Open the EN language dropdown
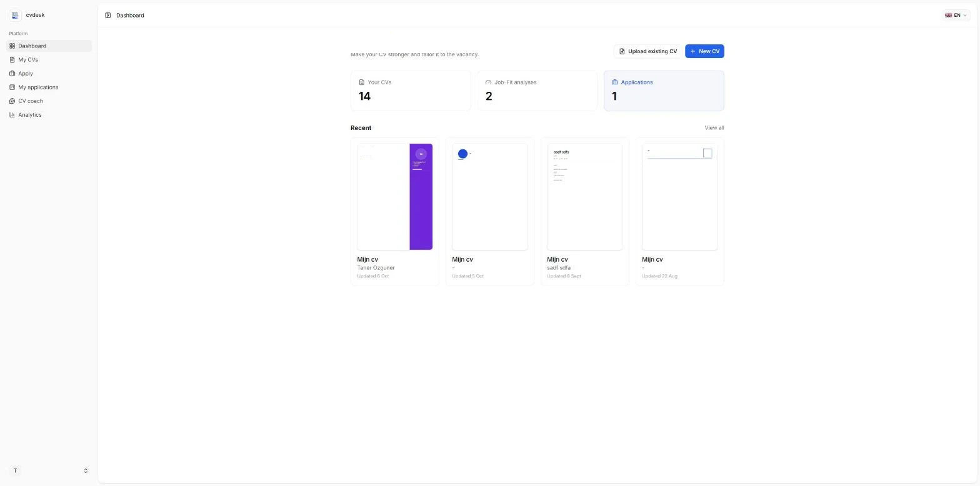The image size is (980, 486). pos(956,15)
